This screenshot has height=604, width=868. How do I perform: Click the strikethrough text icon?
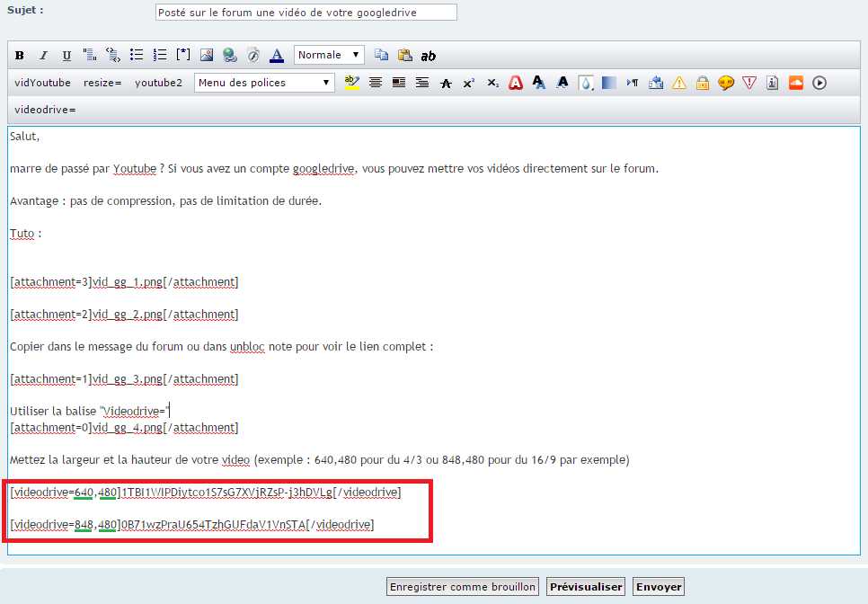coord(446,83)
